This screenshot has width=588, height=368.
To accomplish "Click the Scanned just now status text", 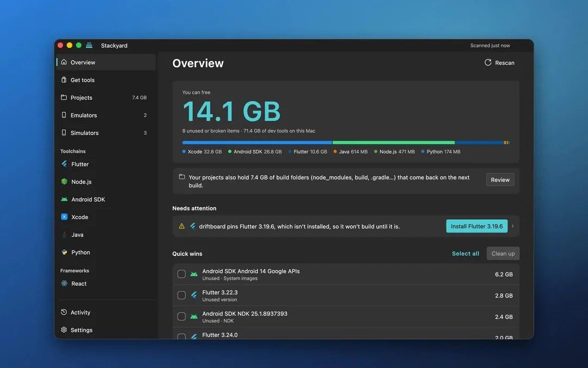I will (490, 45).
